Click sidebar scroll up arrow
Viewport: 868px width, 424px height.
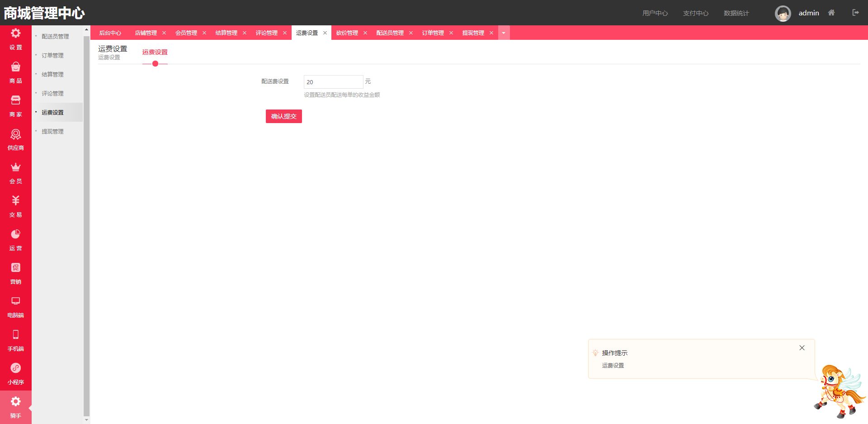pos(87,29)
